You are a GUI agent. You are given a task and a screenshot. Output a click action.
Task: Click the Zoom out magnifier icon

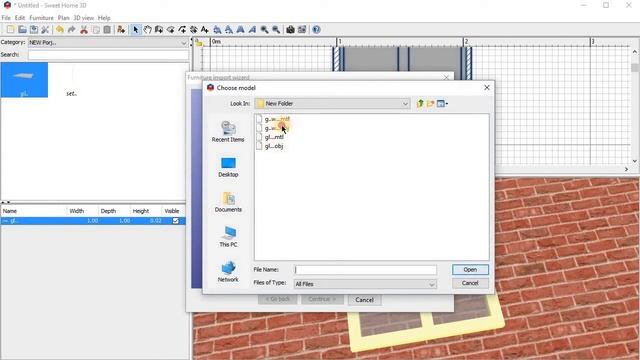click(x=276, y=30)
